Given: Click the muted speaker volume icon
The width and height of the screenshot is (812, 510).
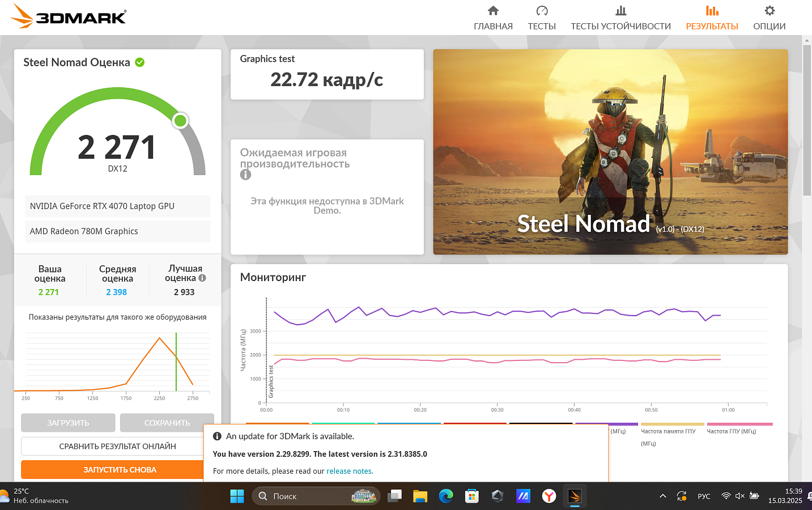Looking at the screenshot, I should coord(739,496).
